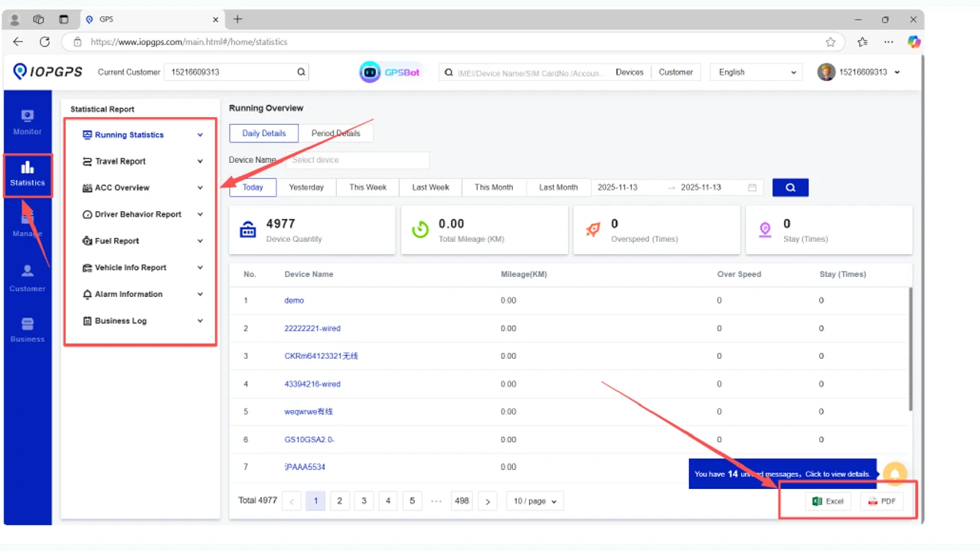Open the demo device link

[x=294, y=301]
